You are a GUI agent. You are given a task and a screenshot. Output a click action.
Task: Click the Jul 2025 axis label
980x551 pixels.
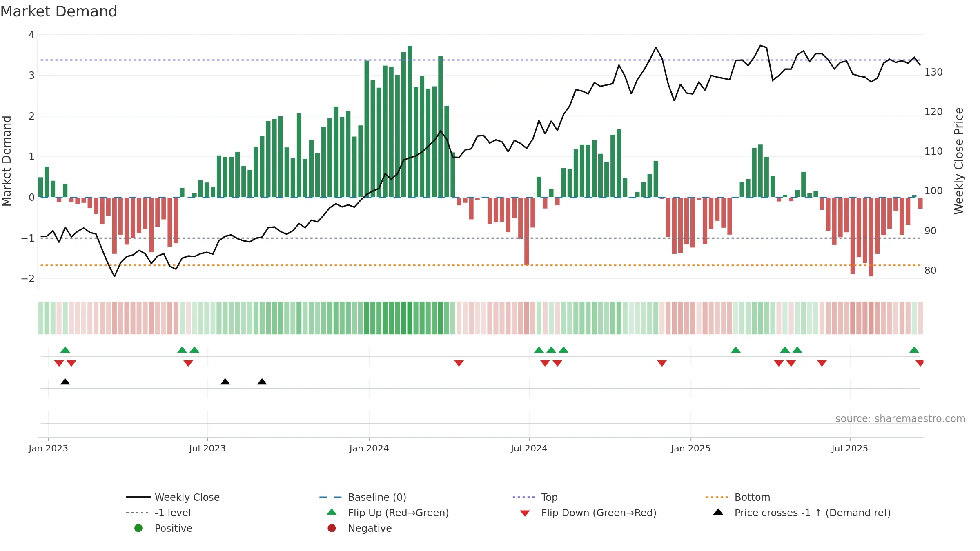[850, 448]
